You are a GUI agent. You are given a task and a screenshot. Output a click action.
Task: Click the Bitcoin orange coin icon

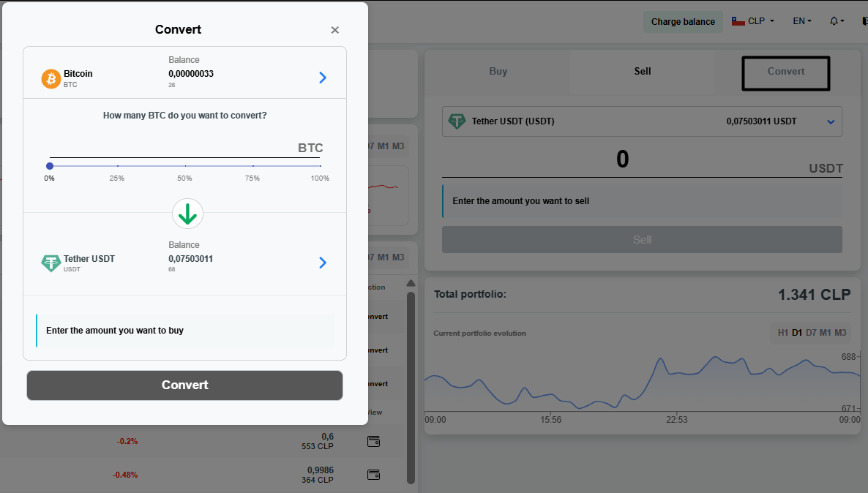tap(51, 78)
